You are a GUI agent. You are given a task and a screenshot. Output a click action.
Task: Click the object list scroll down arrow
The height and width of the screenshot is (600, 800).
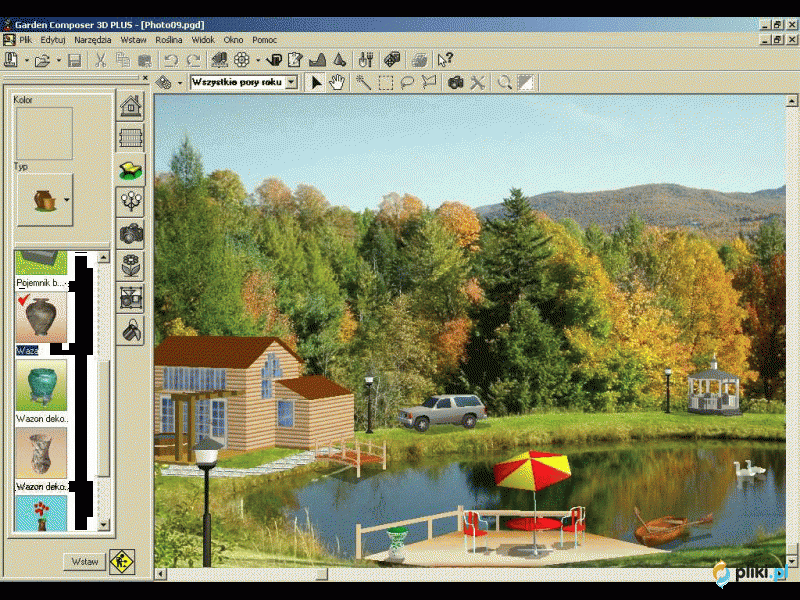click(104, 524)
